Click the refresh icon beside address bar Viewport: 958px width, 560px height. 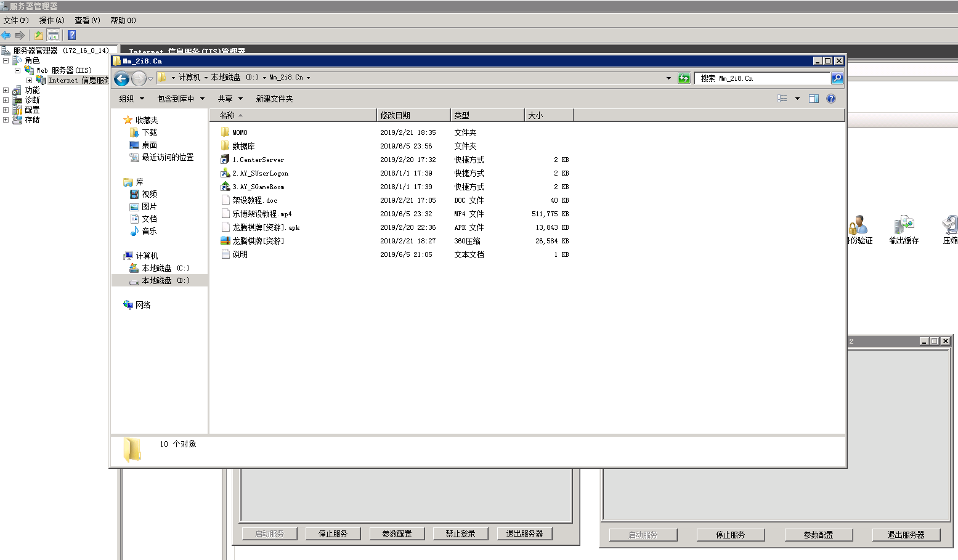point(684,78)
